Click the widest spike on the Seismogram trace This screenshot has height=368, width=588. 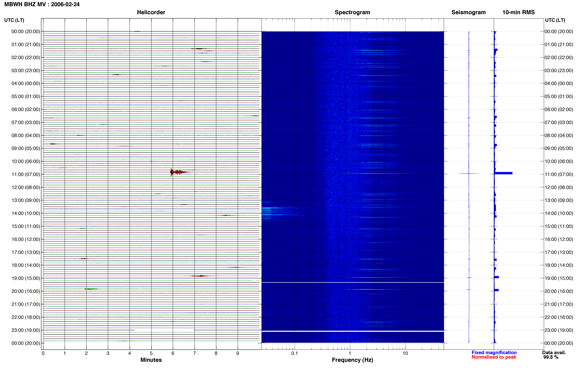pos(469,173)
